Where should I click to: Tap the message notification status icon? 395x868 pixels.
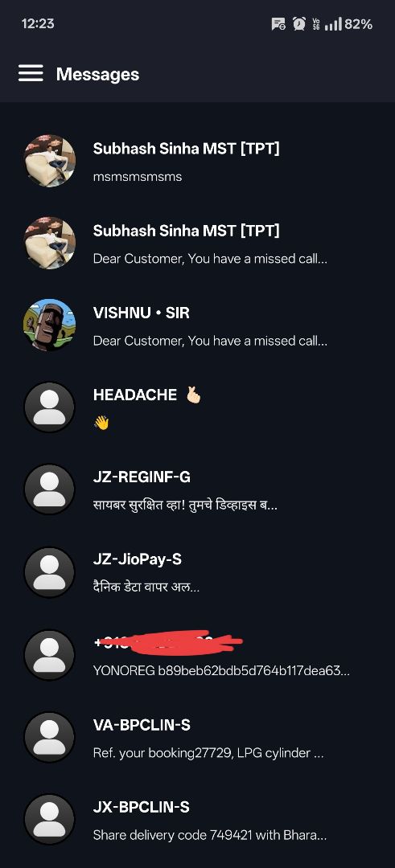pos(278,24)
